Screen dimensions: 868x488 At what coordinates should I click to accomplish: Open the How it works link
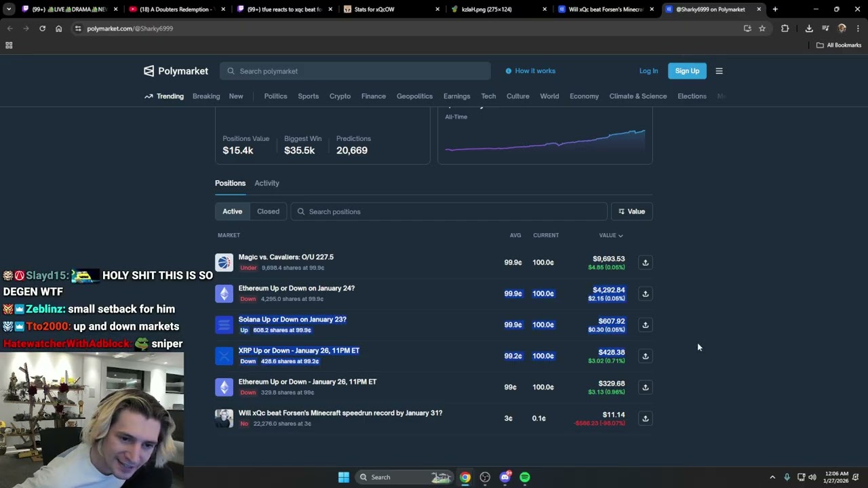point(530,71)
